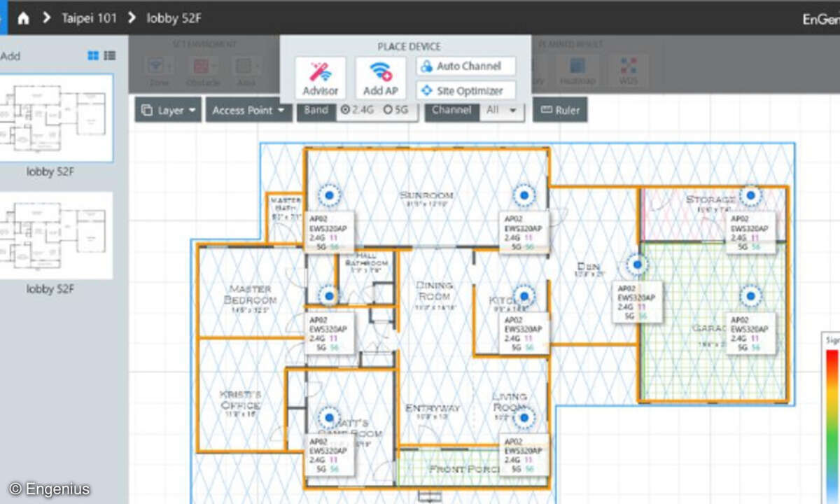Click the Front Porch label
The height and width of the screenshot is (504, 840).
point(464,469)
